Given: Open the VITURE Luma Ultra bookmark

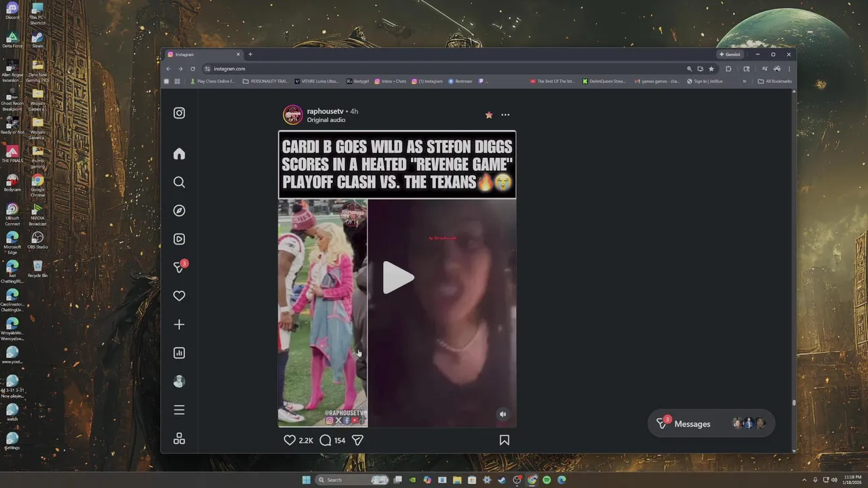Looking at the screenshot, I should (x=317, y=81).
